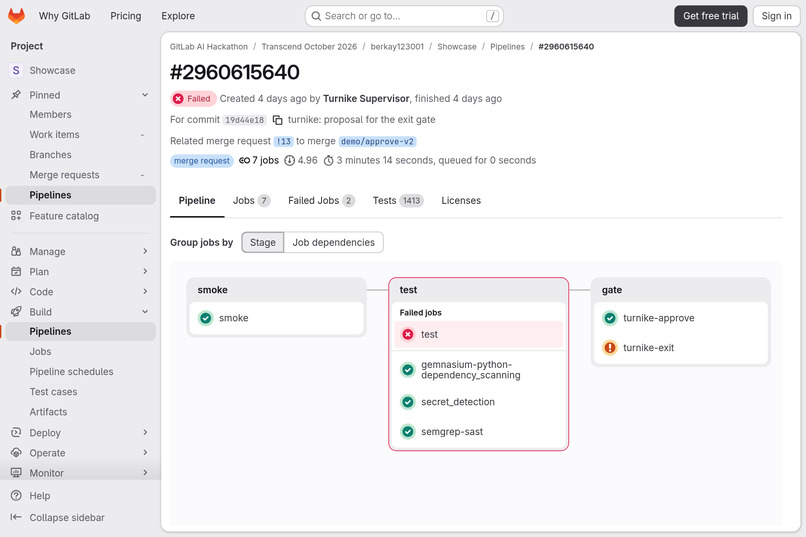Expand the Monitor section chevron
This screenshot has width=806, height=537.
[x=145, y=473]
